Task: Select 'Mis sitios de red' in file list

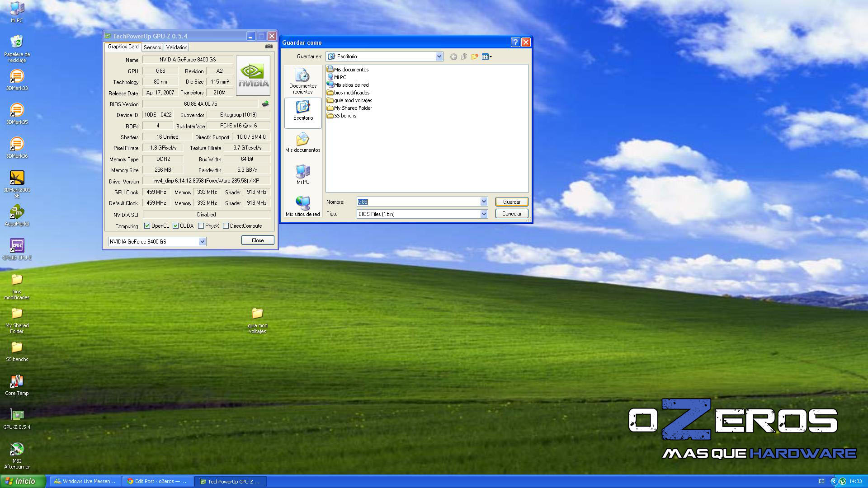Action: pos(348,85)
